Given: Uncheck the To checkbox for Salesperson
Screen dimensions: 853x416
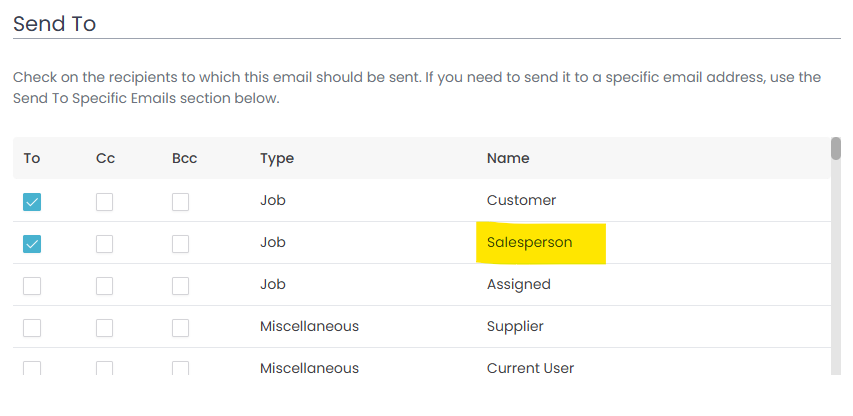Looking at the screenshot, I should [32, 244].
